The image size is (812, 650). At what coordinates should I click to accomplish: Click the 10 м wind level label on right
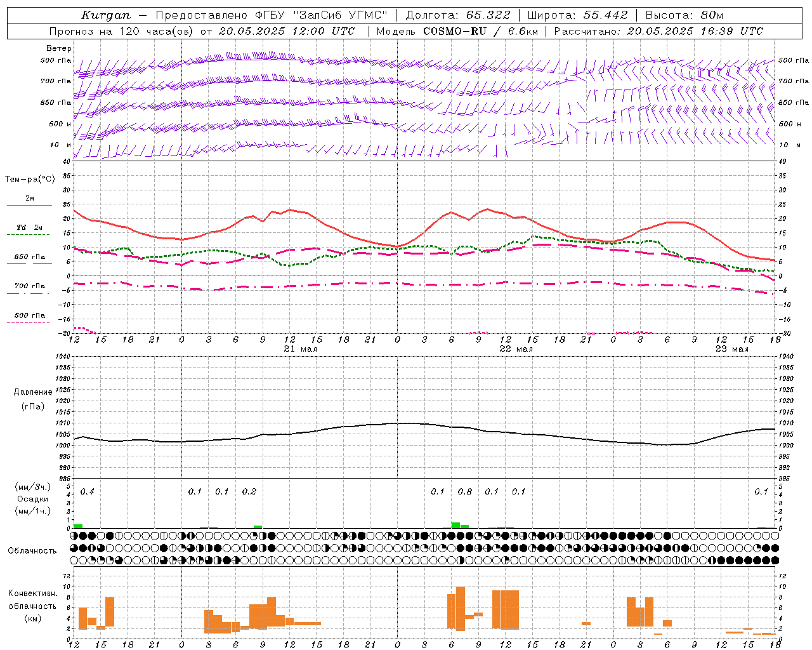(789, 145)
